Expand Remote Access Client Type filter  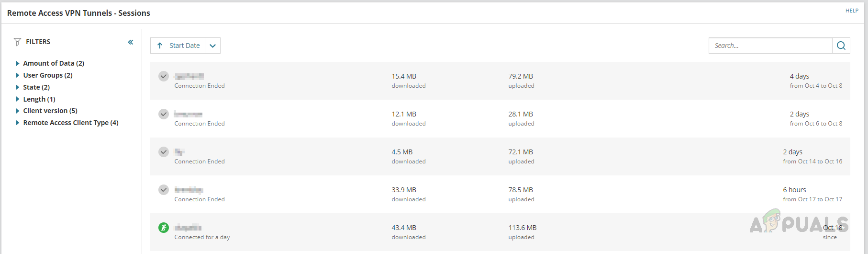18,123
